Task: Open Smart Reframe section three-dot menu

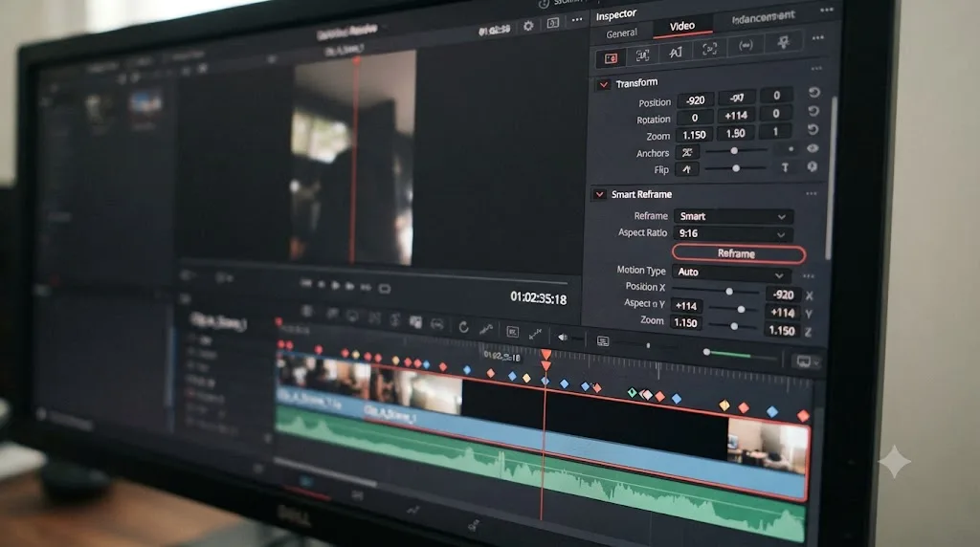Action: [x=812, y=193]
